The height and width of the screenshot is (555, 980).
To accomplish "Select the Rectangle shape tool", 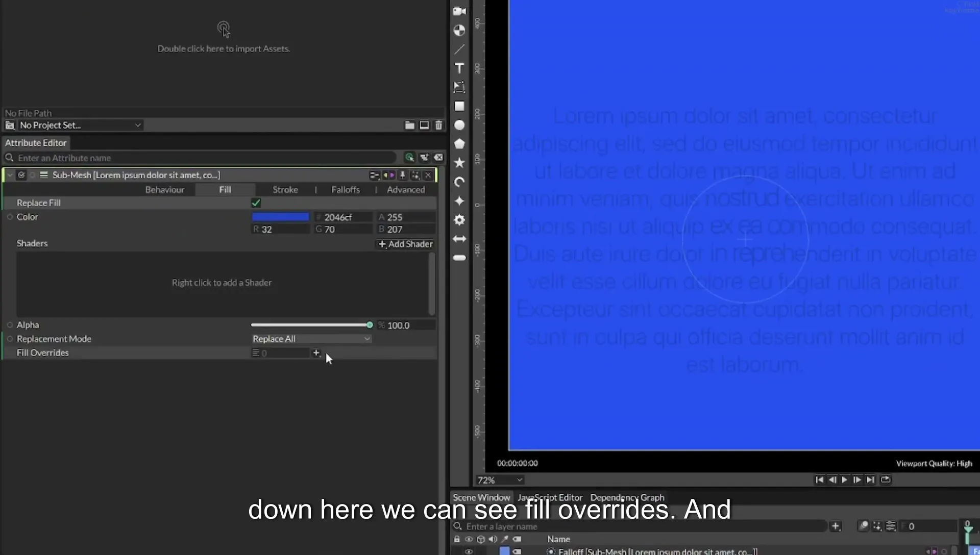I will coord(459,106).
